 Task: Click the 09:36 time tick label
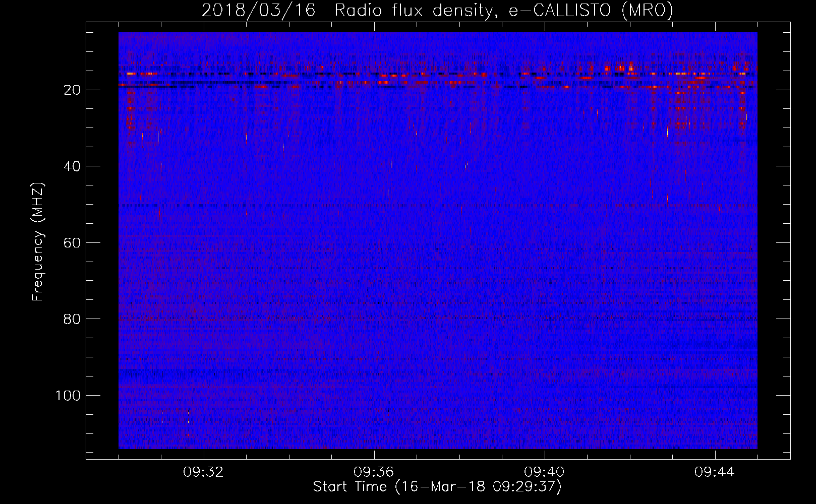(x=374, y=472)
